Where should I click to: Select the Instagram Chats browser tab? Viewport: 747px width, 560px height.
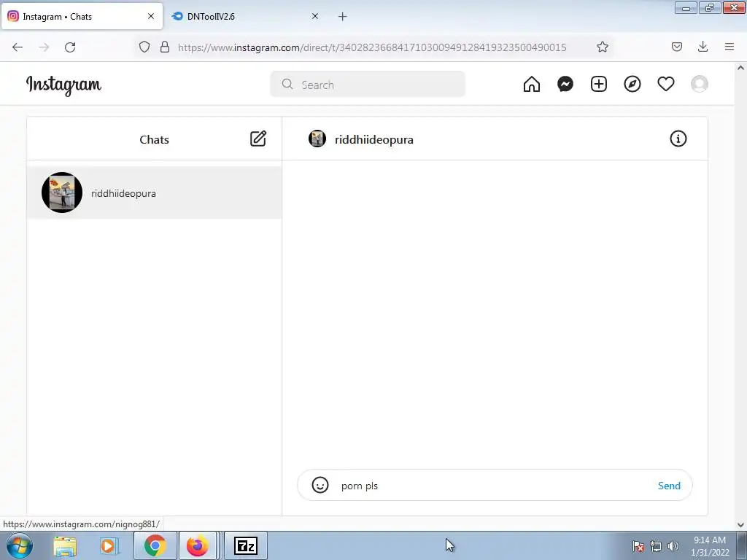coord(82,17)
